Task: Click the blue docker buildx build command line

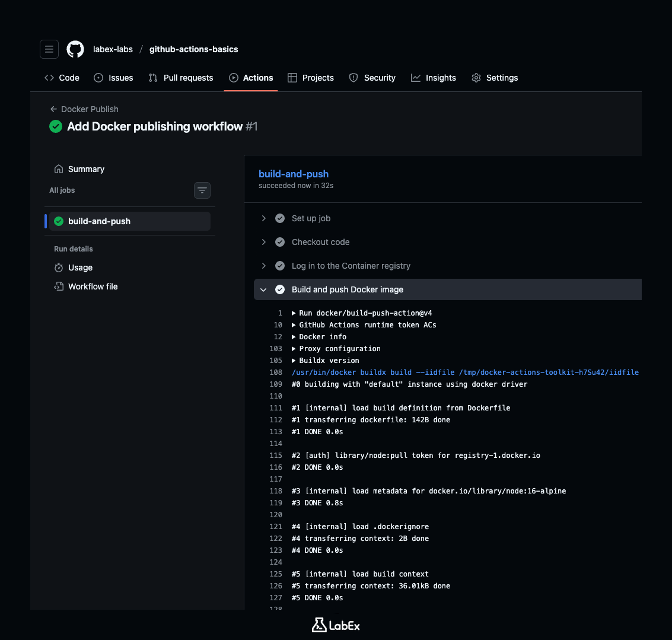Action: [x=465, y=372]
